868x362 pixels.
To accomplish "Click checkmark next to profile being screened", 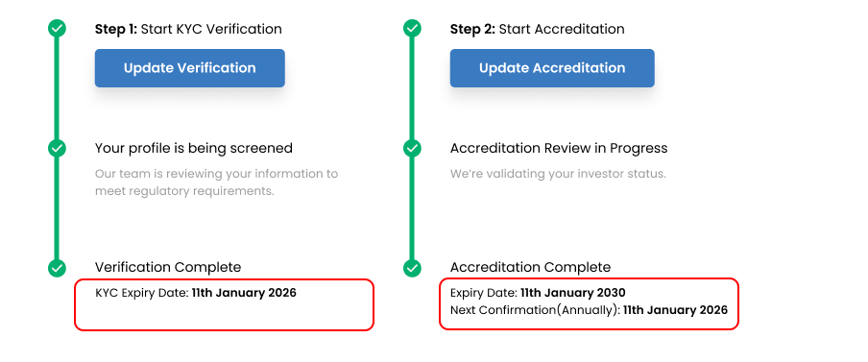I will (x=57, y=148).
